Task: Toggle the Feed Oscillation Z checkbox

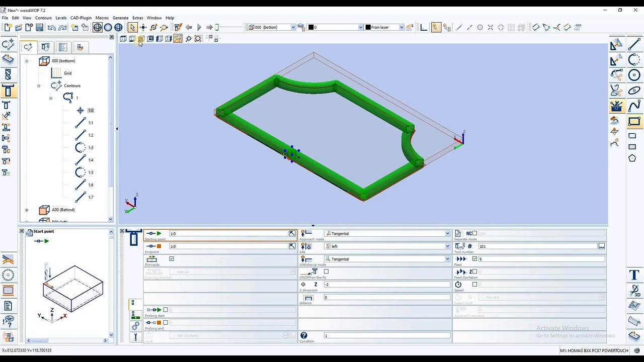Action: [x=474, y=271]
